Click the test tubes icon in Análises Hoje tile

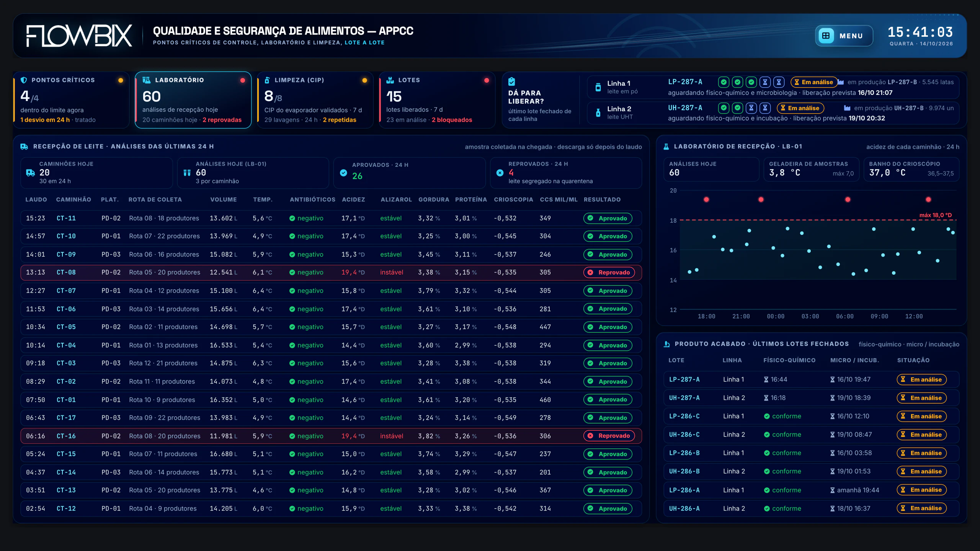point(187,173)
